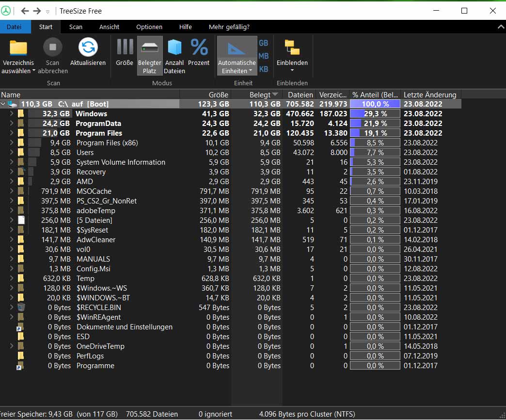Click the 29,3 % share bar for Windows
This screenshot has height=420, width=506.
[375, 113]
